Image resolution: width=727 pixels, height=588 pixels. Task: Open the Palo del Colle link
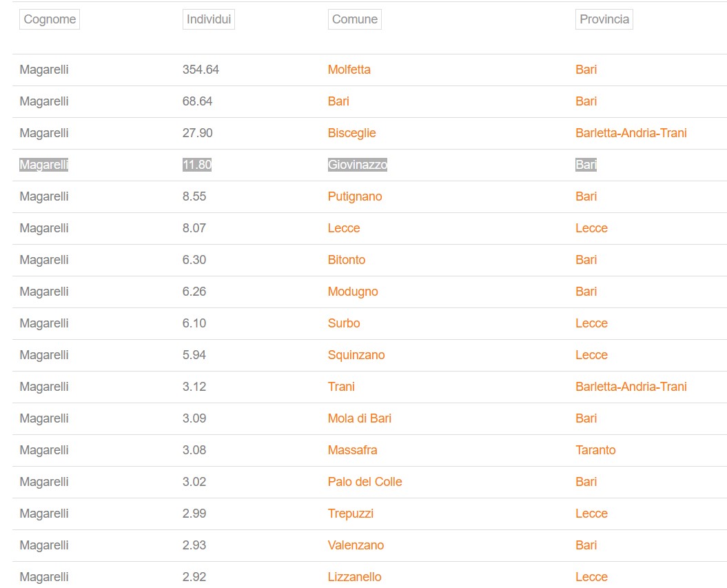pyautogui.click(x=365, y=482)
